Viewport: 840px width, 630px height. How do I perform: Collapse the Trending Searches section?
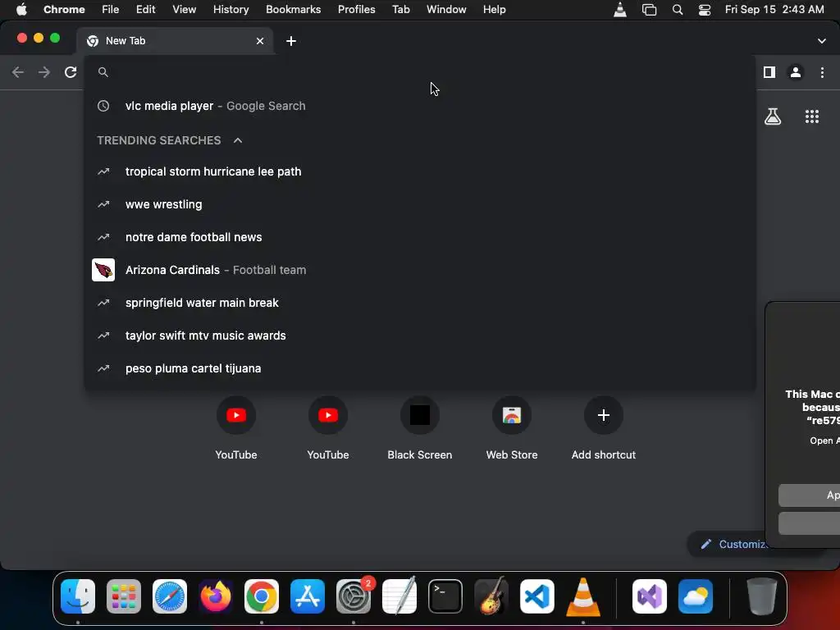238,140
